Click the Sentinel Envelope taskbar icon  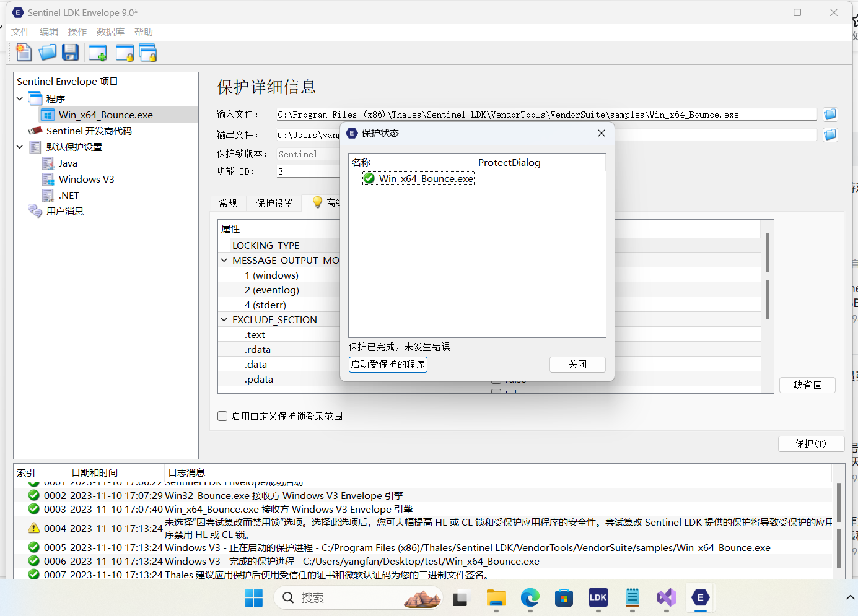click(700, 597)
